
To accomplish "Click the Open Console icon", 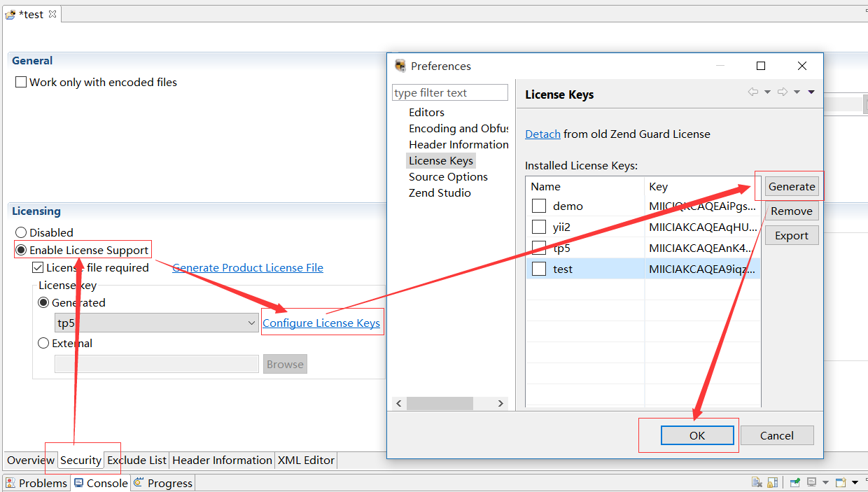I will click(x=841, y=482).
